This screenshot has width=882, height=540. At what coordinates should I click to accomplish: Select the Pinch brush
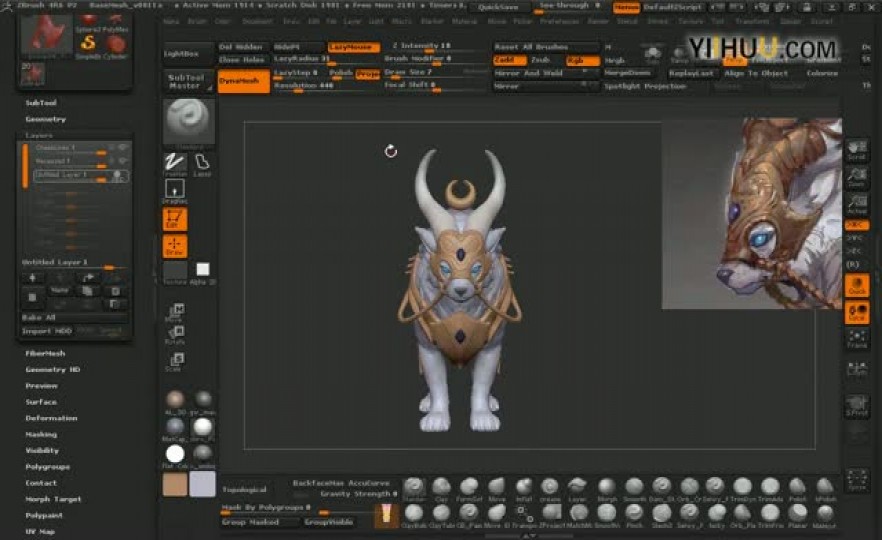634,515
